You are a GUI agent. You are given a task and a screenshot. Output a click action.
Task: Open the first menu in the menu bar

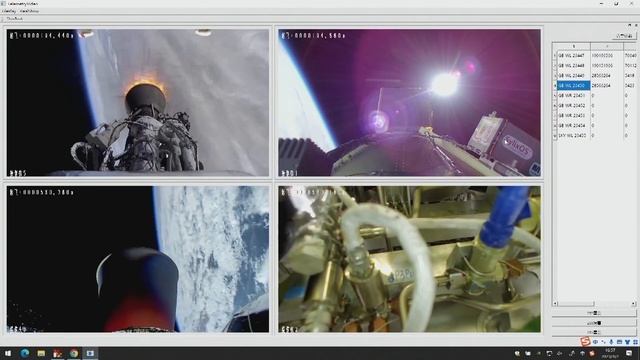(x=9, y=11)
